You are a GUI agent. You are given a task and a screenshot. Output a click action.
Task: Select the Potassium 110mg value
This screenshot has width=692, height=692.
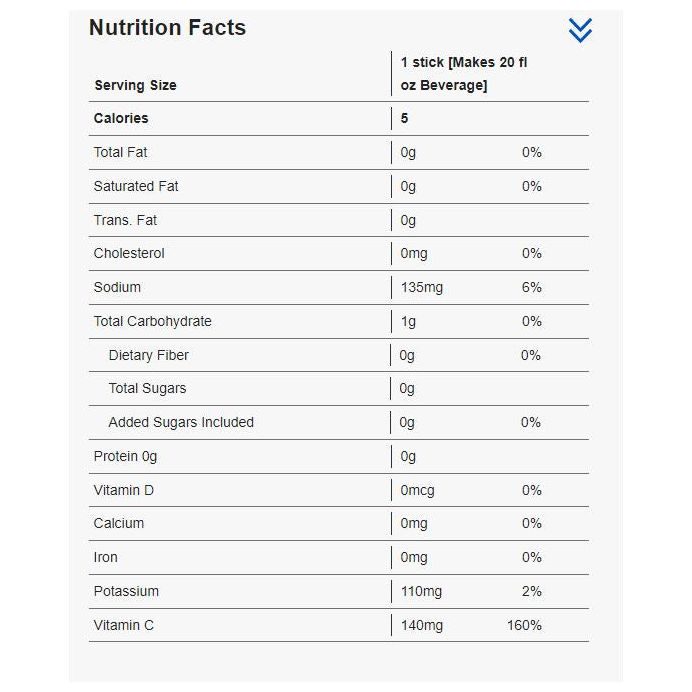pyautogui.click(x=421, y=591)
